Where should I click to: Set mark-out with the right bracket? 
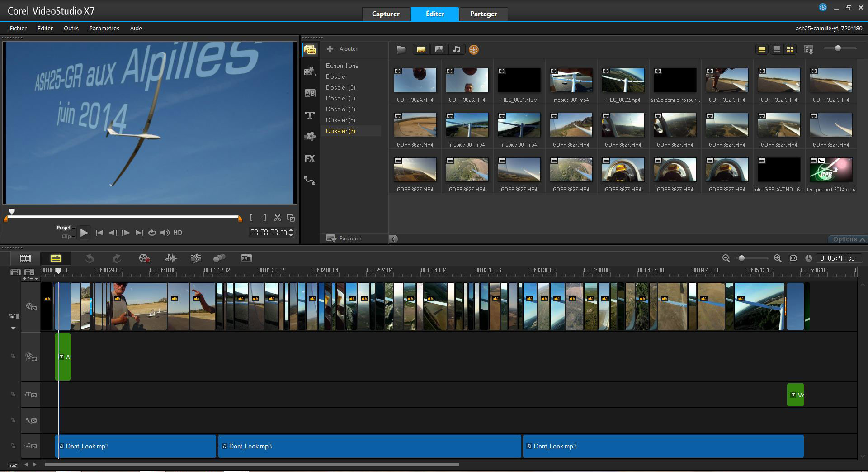pos(264,218)
